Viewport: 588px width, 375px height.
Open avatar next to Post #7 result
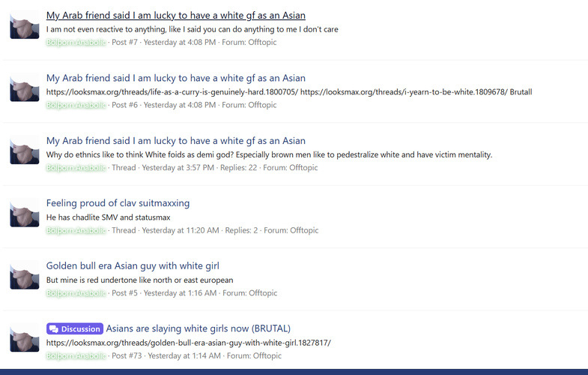25,25
